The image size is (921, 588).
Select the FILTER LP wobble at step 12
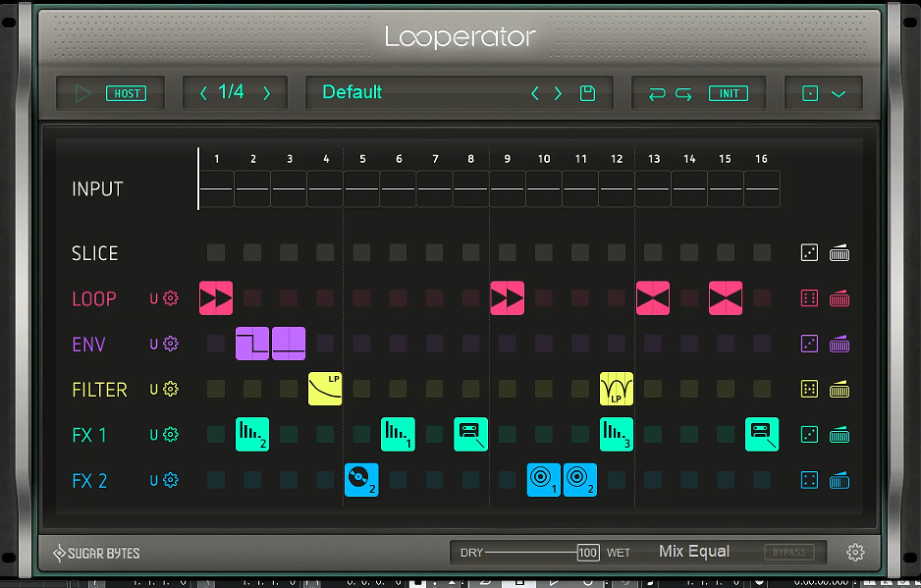(617, 389)
